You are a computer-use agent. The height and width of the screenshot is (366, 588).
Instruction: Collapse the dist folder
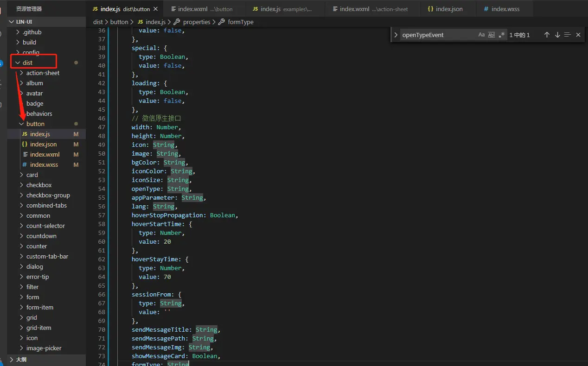pyautogui.click(x=27, y=63)
